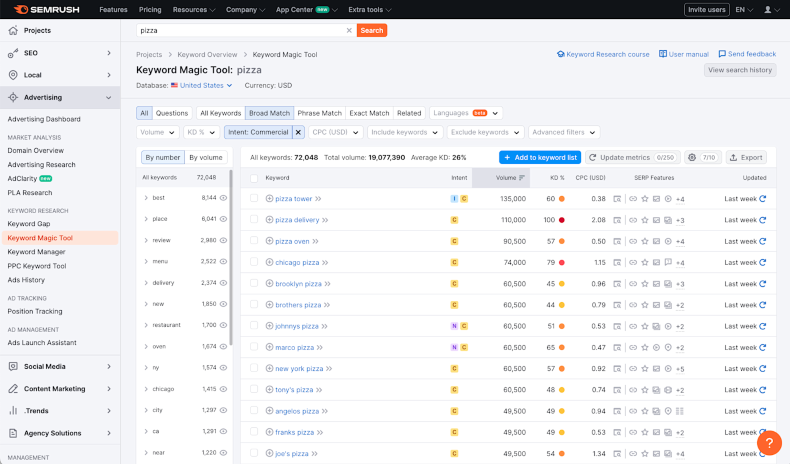Open the CPC (USD) filter dropdown
This screenshot has height=464, width=790.
[x=336, y=132]
